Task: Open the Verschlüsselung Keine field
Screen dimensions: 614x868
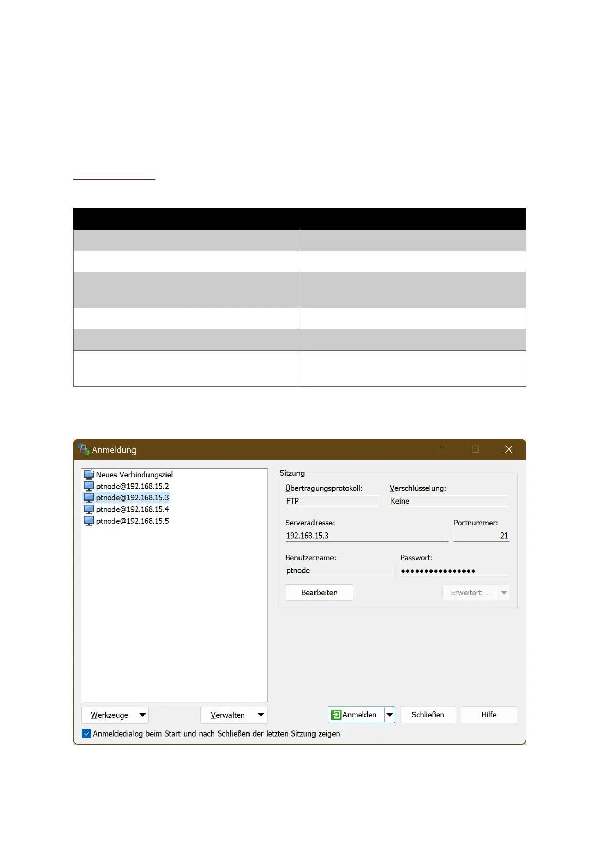Action: 450,501
